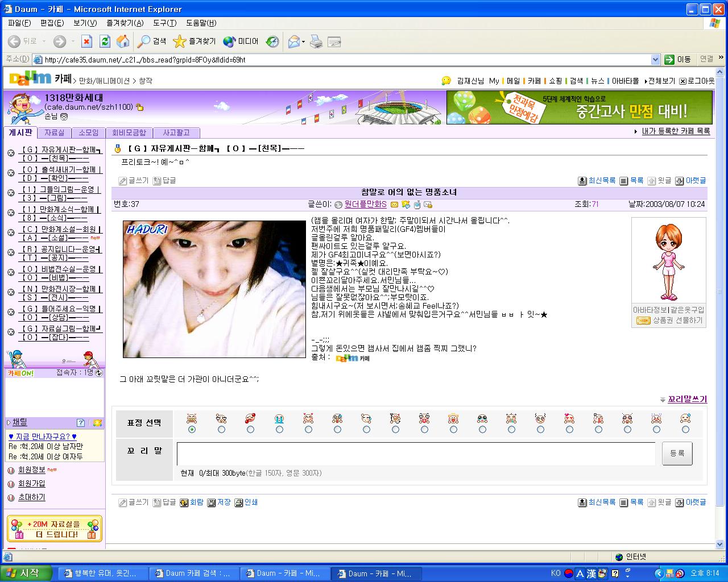This screenshot has width=728, height=582.
Task: Click top 글쓰기 write post link
Action: [x=133, y=181]
